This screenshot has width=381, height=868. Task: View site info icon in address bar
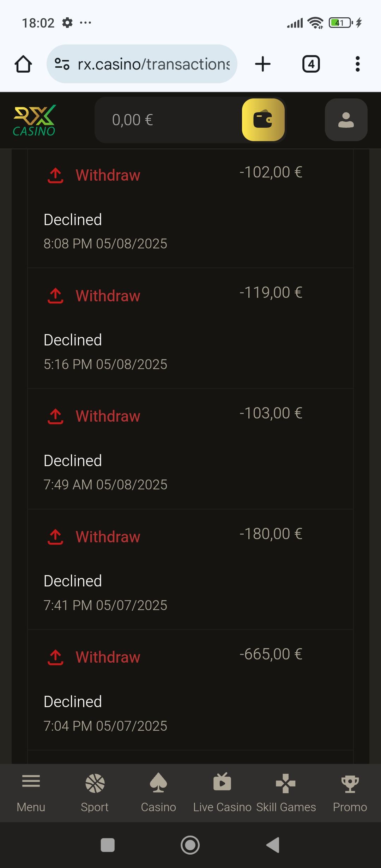pyautogui.click(x=62, y=64)
